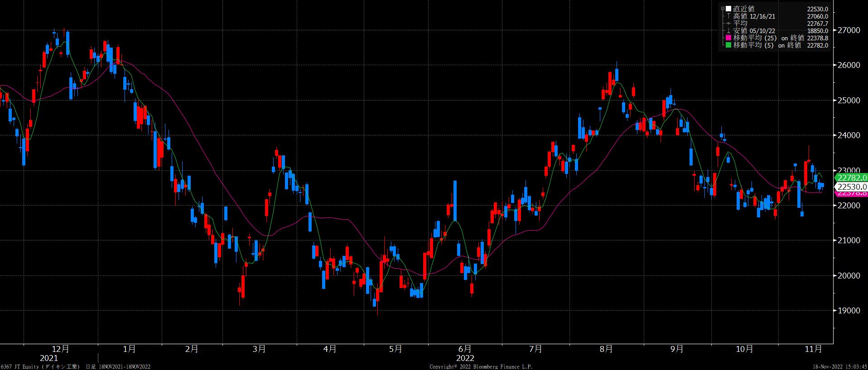Click the 11月 label on the time axis

[x=814, y=349]
